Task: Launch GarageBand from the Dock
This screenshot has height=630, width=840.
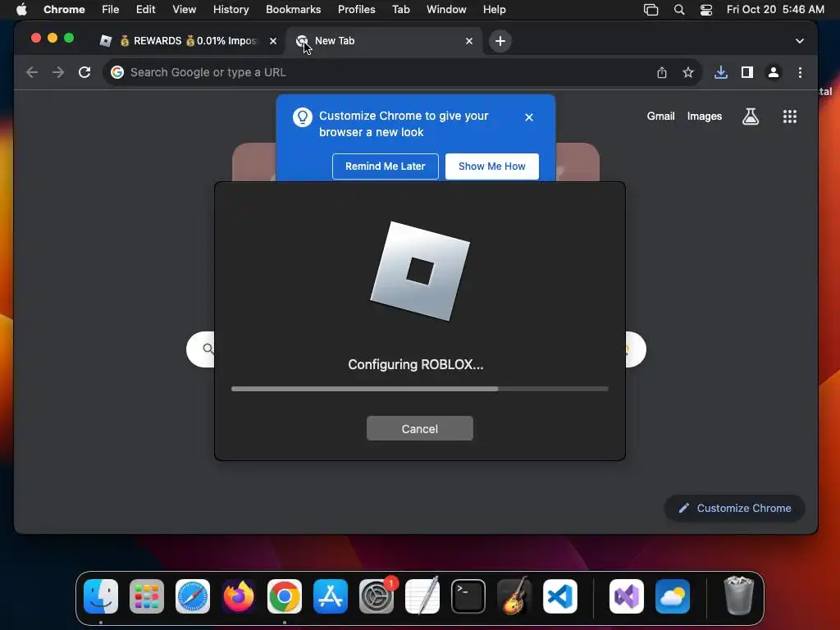Action: point(514,596)
